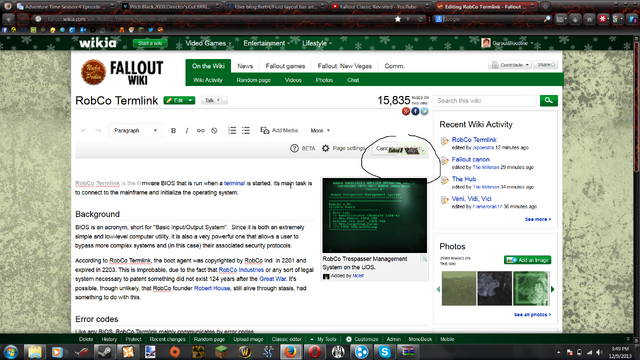
Task: Go to Wiki Activity in the subnav
Action: [208, 80]
